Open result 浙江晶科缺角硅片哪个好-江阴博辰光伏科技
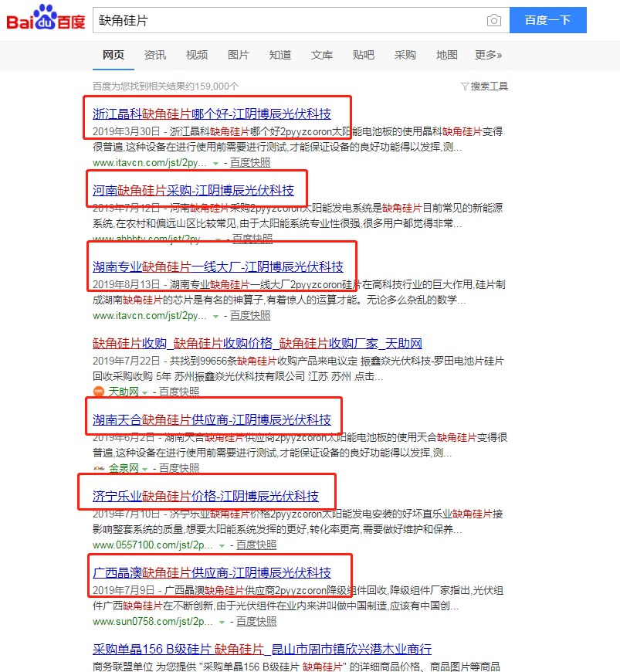This screenshot has width=620, height=672. pos(212,114)
